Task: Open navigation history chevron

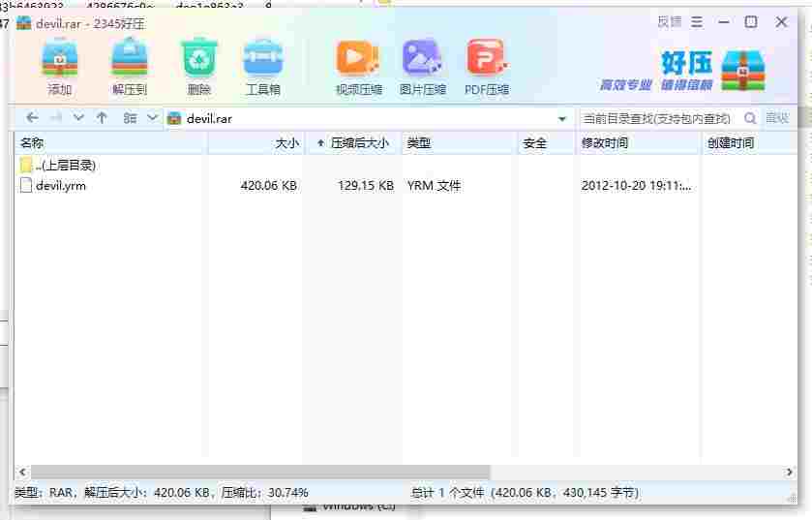Action: coord(78,118)
